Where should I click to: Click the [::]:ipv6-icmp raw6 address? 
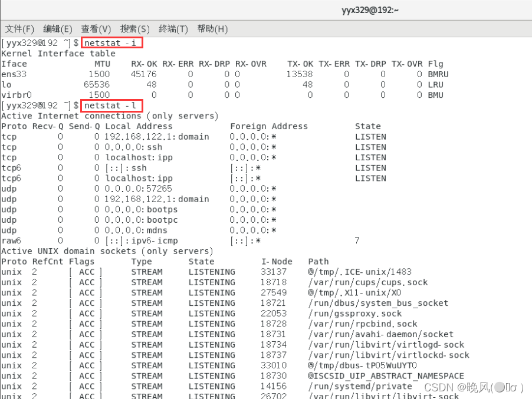tap(142, 240)
